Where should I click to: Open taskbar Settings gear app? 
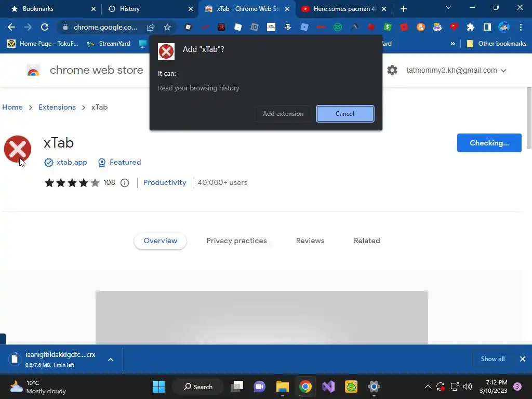click(374, 387)
